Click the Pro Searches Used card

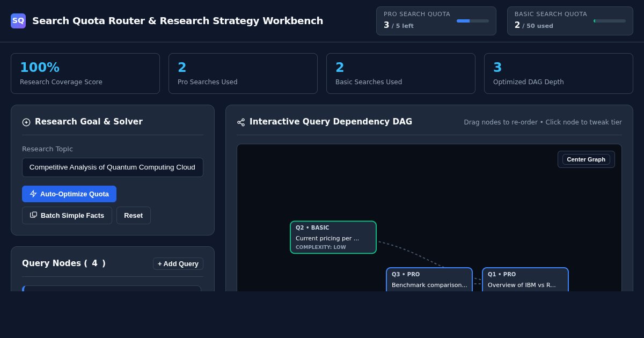[x=243, y=74]
